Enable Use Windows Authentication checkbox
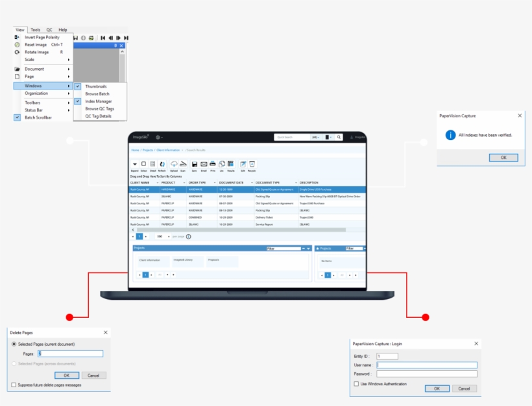 click(356, 384)
